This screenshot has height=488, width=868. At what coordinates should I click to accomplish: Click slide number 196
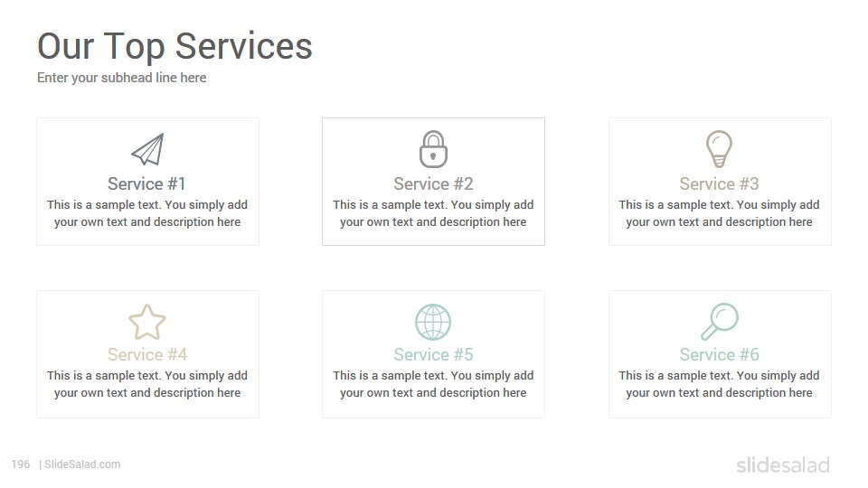(21, 465)
